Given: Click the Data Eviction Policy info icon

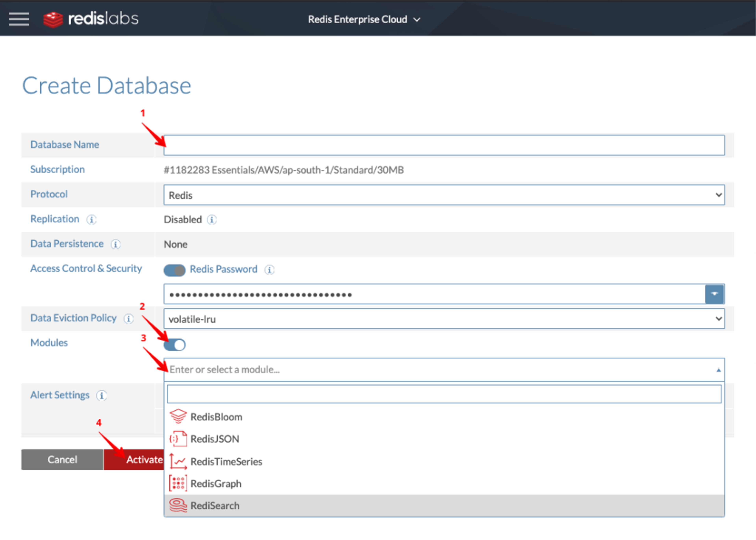Looking at the screenshot, I should [x=129, y=319].
